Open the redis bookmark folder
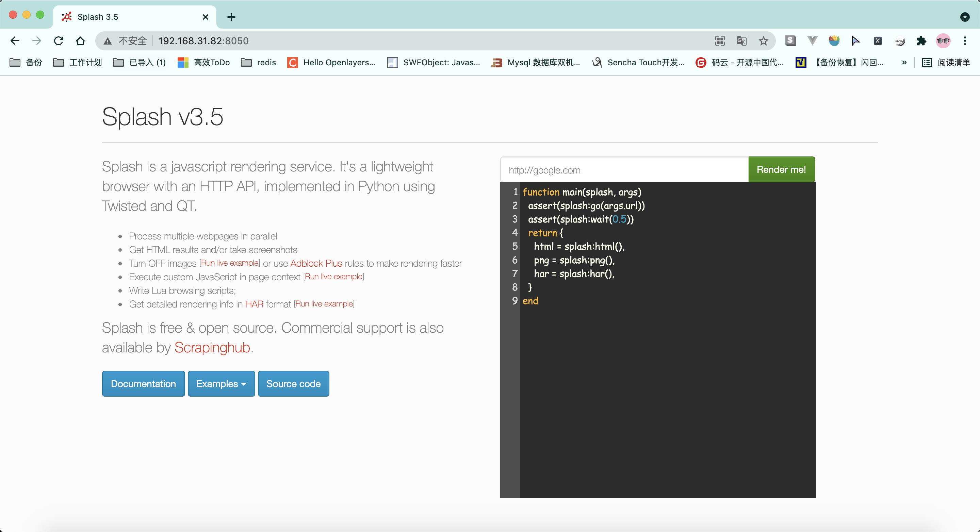Image resolution: width=980 pixels, height=532 pixels. pos(258,62)
